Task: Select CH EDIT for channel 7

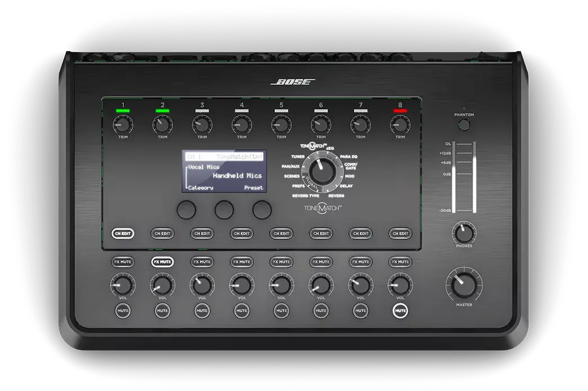Action: [360, 233]
